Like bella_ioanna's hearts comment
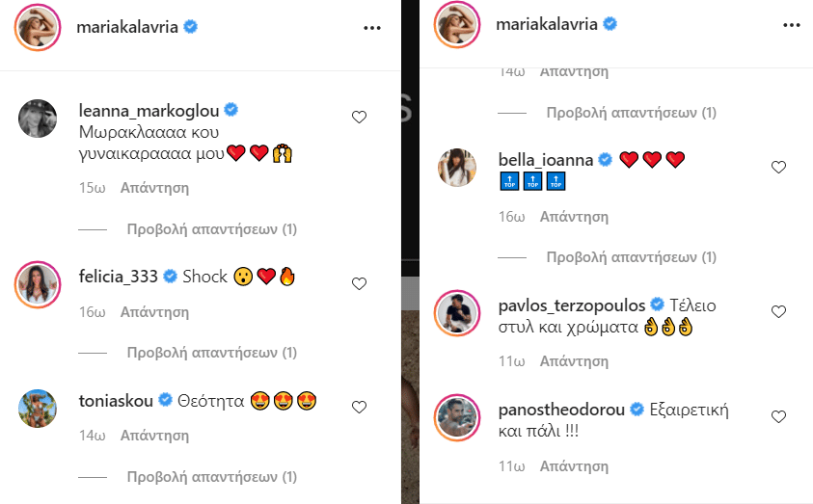The image size is (813, 504). click(x=779, y=168)
